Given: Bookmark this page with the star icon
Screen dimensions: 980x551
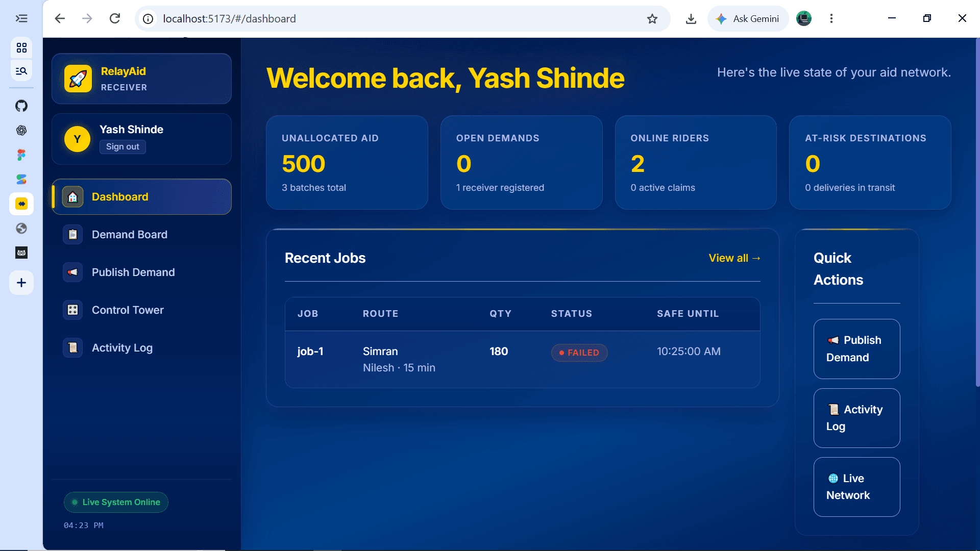Looking at the screenshot, I should (652, 19).
